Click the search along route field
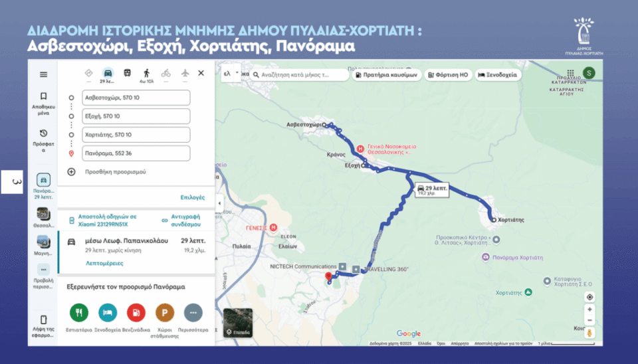This screenshot has width=638, height=364. pyautogui.click(x=299, y=75)
